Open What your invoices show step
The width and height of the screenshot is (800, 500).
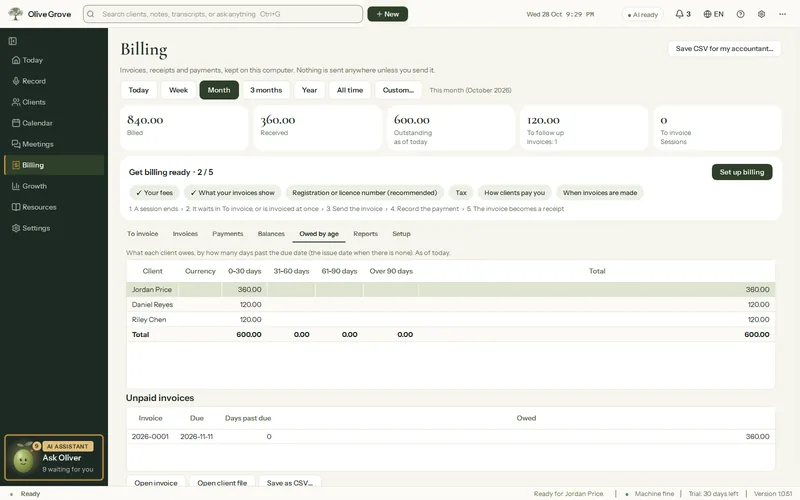point(233,193)
